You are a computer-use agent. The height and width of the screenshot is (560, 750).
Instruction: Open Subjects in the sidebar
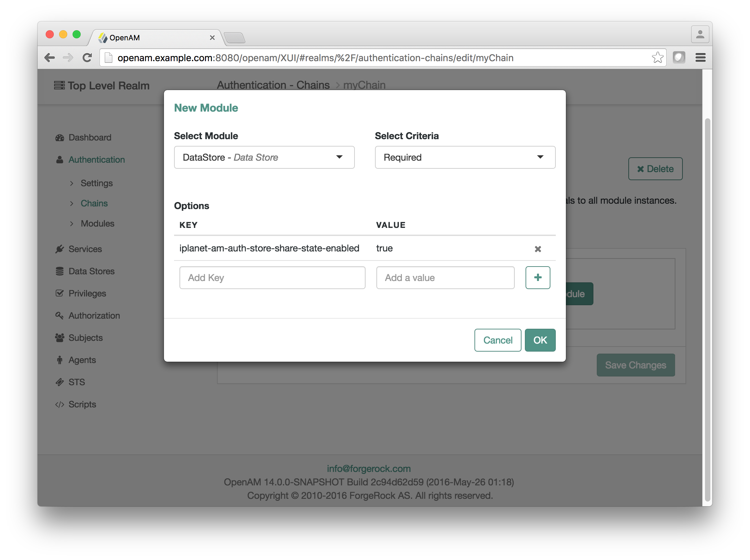tap(85, 338)
